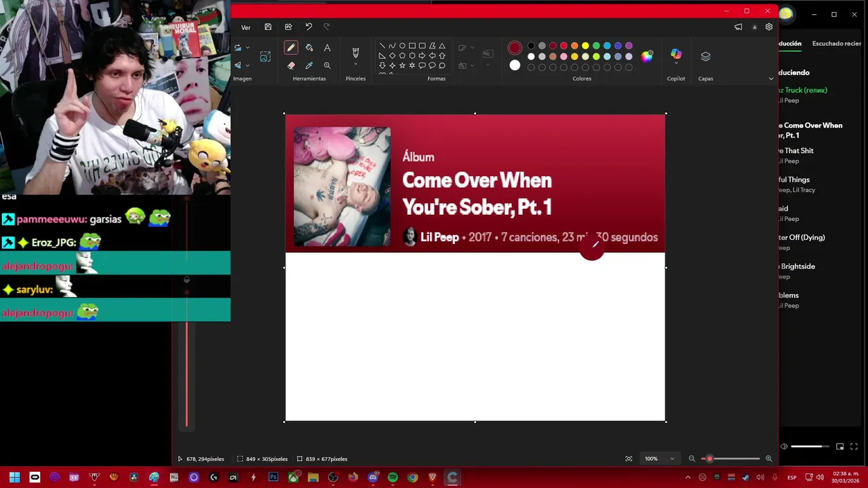
Task: Choose the pink color swatch
Action: click(564, 57)
